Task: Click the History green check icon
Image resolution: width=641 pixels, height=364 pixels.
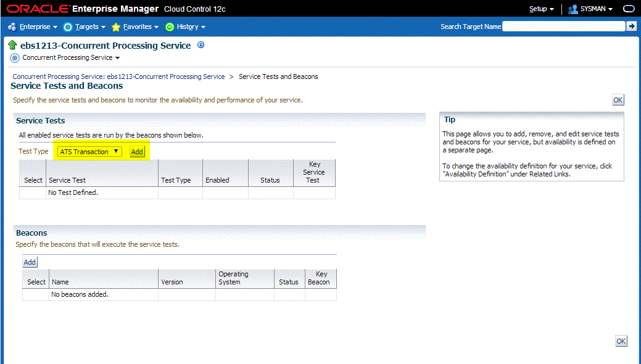Action: (170, 27)
